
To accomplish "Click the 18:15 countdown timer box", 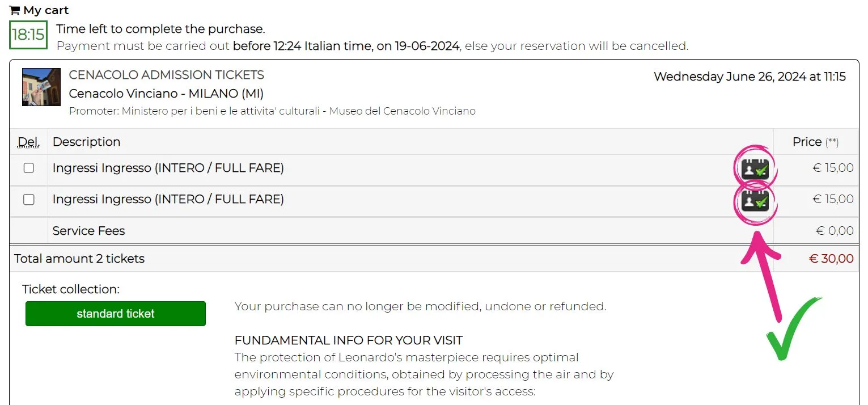I will tap(28, 35).
